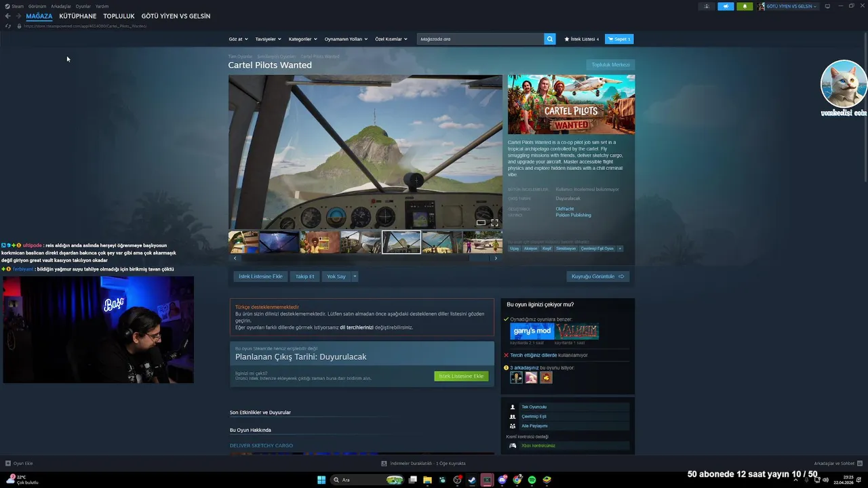Open the Valheim game capsule
This screenshot has width=868, height=488.
click(x=577, y=331)
